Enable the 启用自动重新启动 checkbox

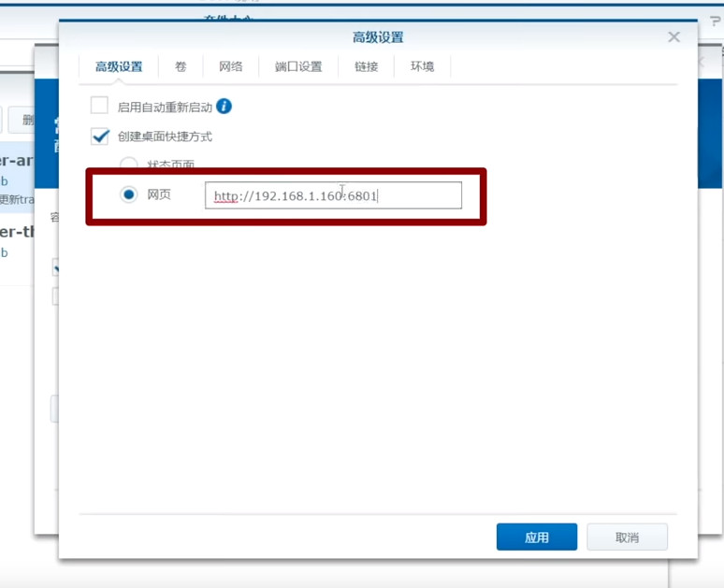point(100,107)
